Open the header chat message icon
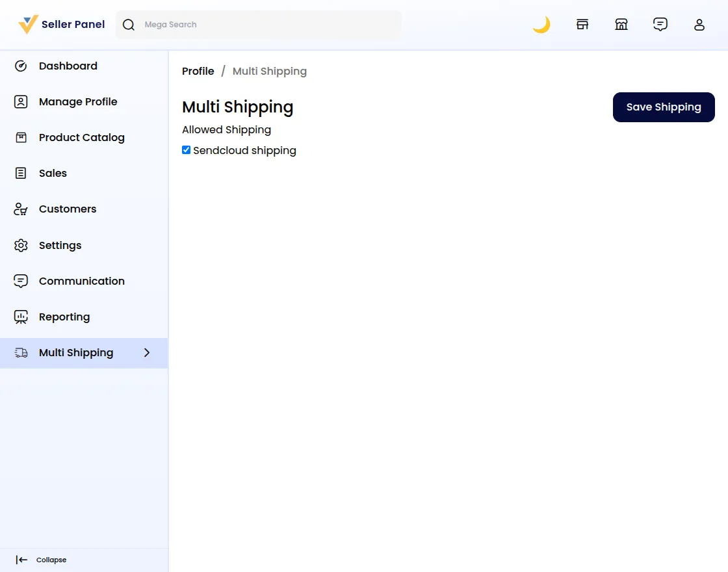 (x=660, y=24)
